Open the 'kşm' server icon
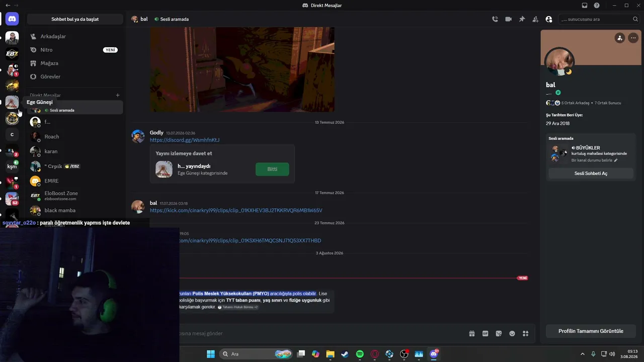The height and width of the screenshot is (362, 644). pos(12,166)
